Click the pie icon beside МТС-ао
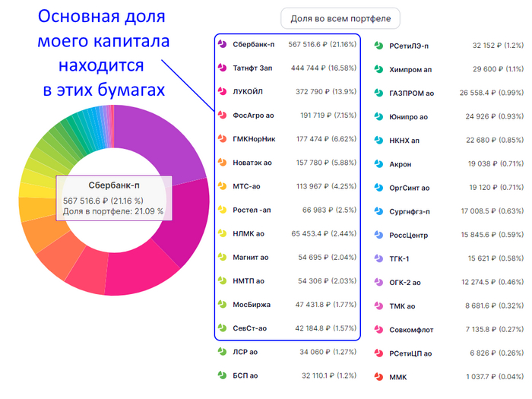The height and width of the screenshot is (399, 532). (x=222, y=186)
